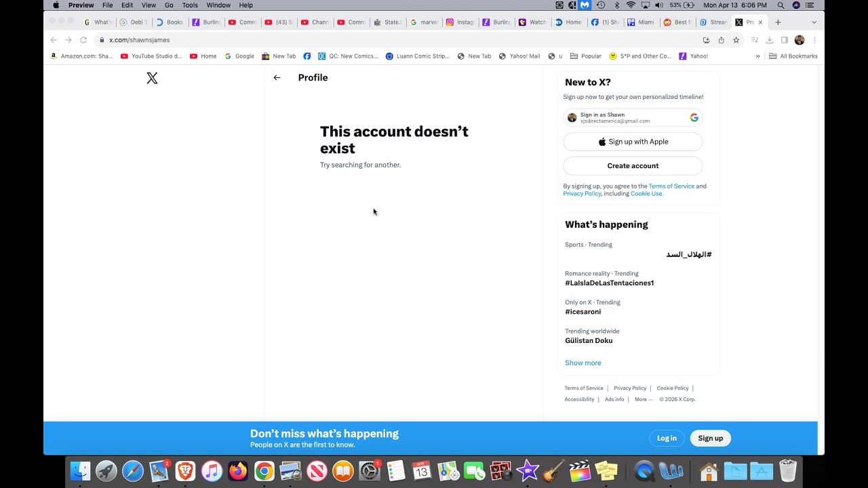This screenshot has width=868, height=488.
Task: Toggle the Chrome side panel icon
Action: tap(785, 40)
